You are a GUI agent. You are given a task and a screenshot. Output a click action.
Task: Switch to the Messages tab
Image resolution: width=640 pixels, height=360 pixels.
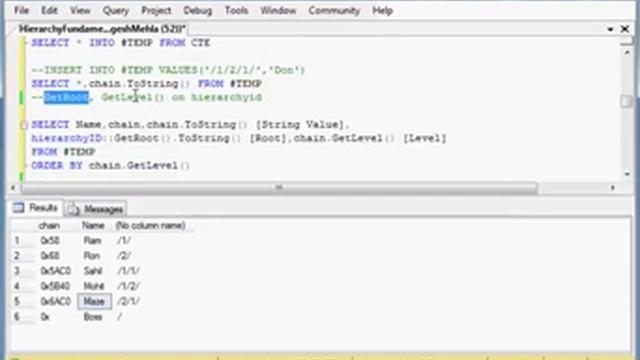point(96,209)
